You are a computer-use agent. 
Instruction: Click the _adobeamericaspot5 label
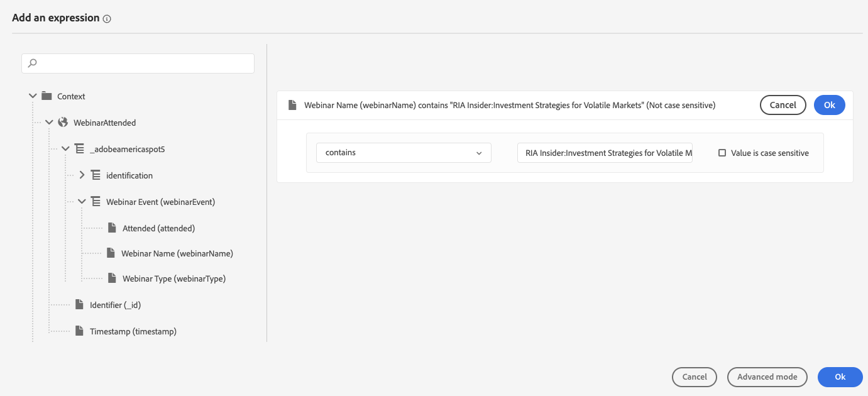coord(128,149)
